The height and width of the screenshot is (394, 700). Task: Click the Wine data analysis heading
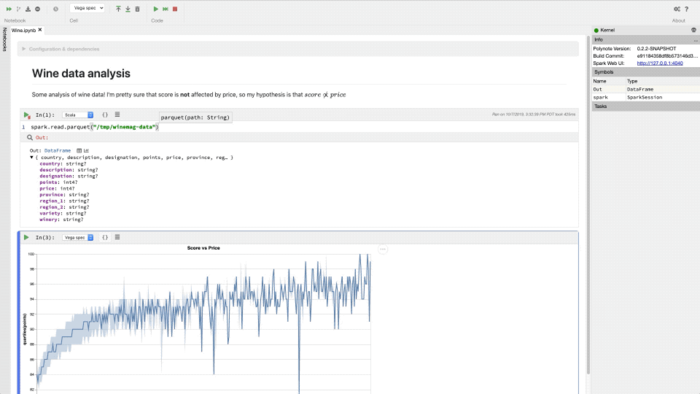click(81, 74)
